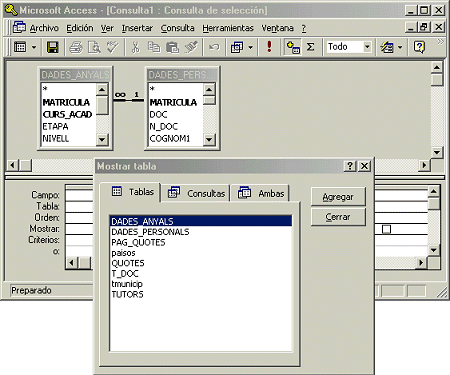This screenshot has height=375, width=450.
Task: Click the query document icon beside Archivo
Action: pyautogui.click(x=19, y=27)
